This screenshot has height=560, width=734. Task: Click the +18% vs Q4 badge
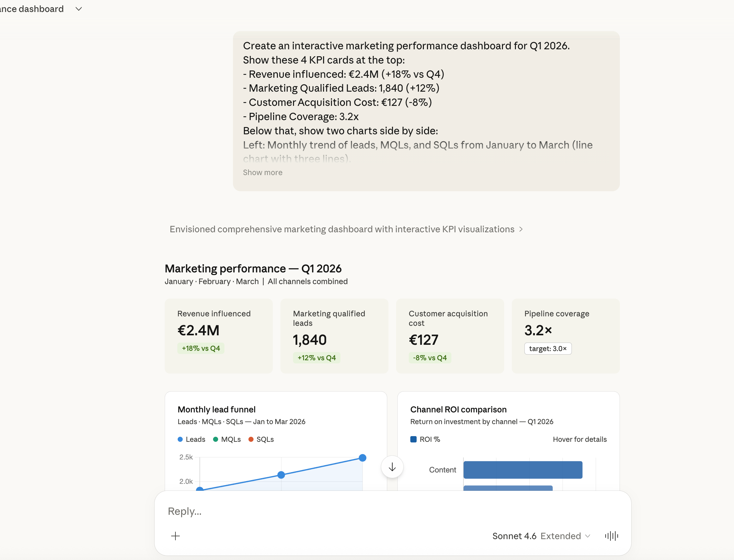point(201,348)
